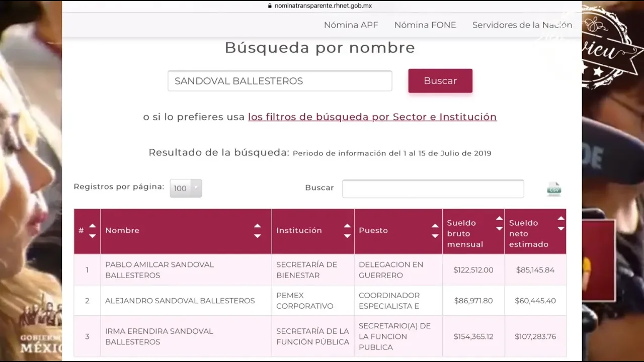This screenshot has width=644, height=362.
Task: Click the URL nominatransparente.rhnet.gob.mx
Action: pyautogui.click(x=323, y=6)
